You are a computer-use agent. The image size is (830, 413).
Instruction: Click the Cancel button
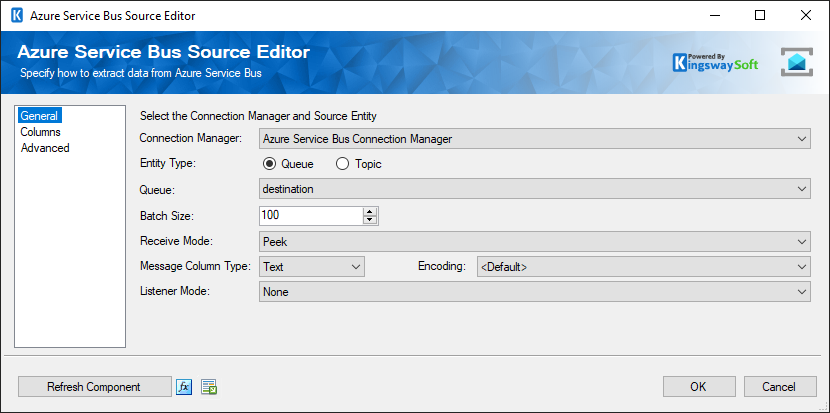click(x=780, y=387)
